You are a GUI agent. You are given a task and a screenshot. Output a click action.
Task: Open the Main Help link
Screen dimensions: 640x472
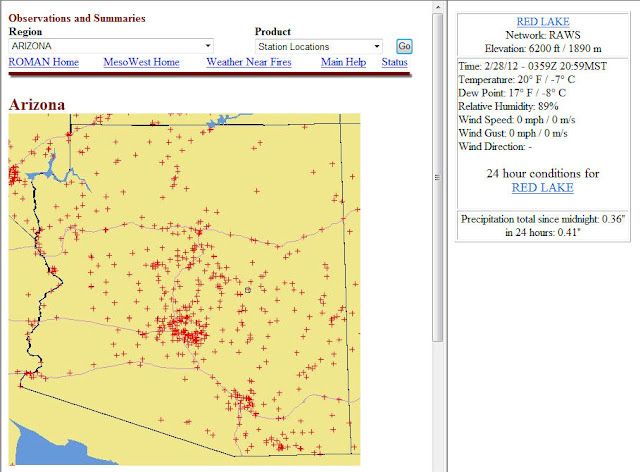(343, 62)
